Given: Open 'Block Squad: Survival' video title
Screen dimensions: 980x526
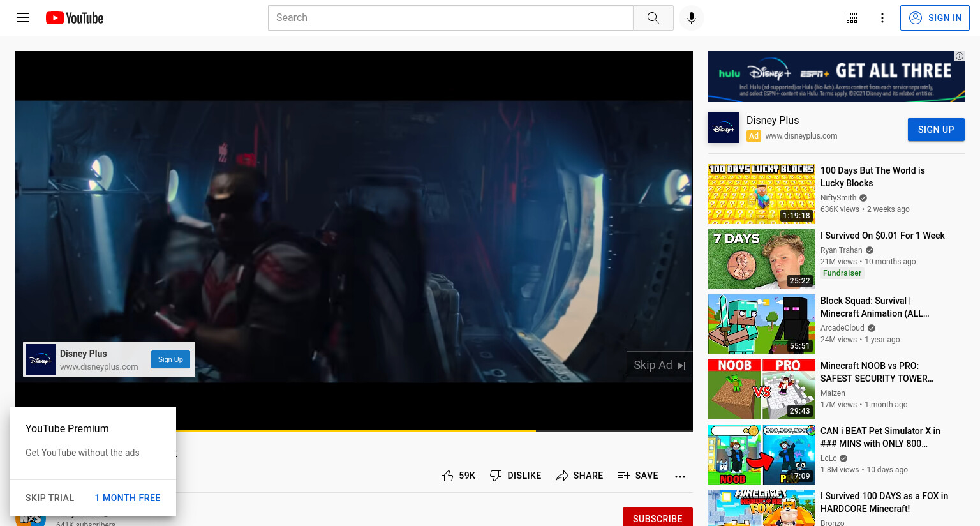Looking at the screenshot, I should [875, 307].
